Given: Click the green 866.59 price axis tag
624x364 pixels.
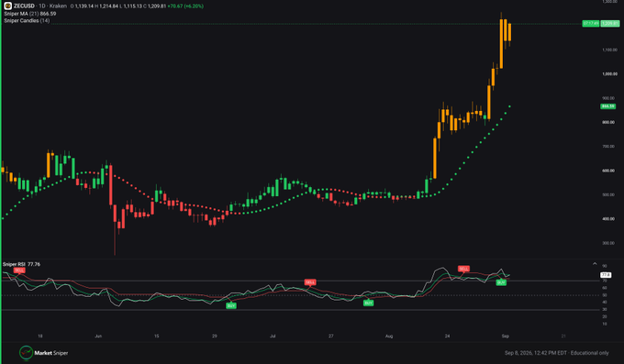Looking at the screenshot, I should pyautogui.click(x=607, y=106).
